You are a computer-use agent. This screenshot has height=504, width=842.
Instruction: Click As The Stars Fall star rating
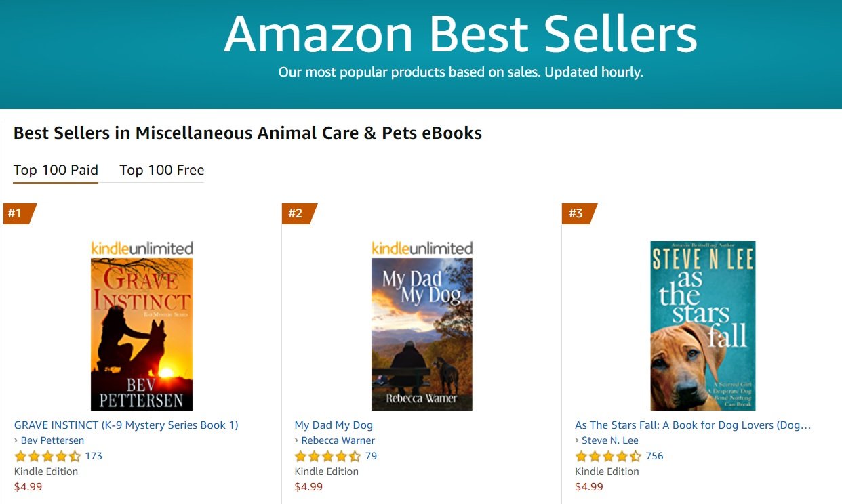tap(608, 456)
